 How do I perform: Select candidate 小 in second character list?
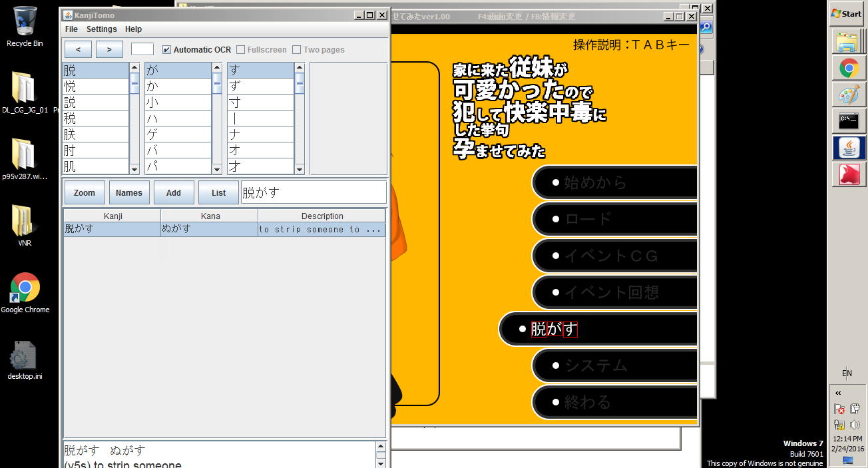[x=178, y=103]
